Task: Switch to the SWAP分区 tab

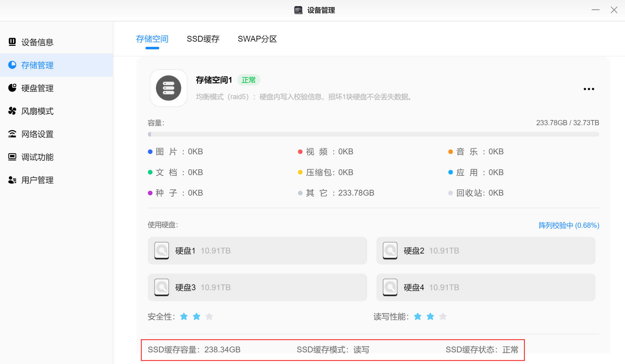Action: 257,39
